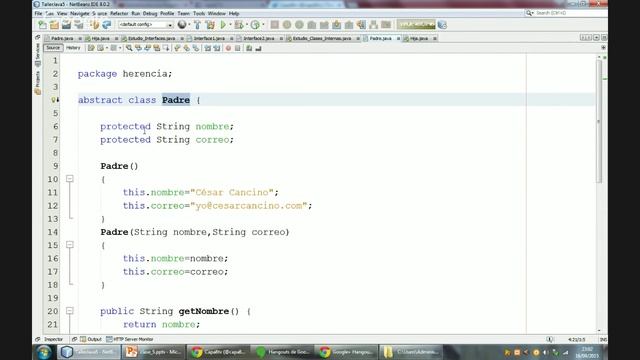Click the memory usage bar in toolbar
Image resolution: width=640 pixels, height=360 pixels.
coord(416,25)
